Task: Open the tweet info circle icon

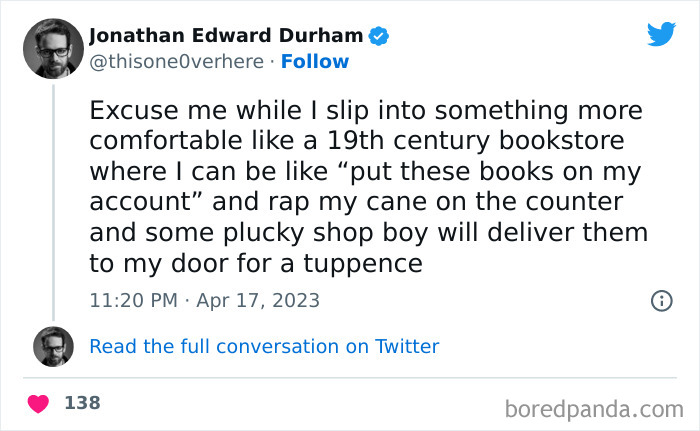Action: point(660,300)
